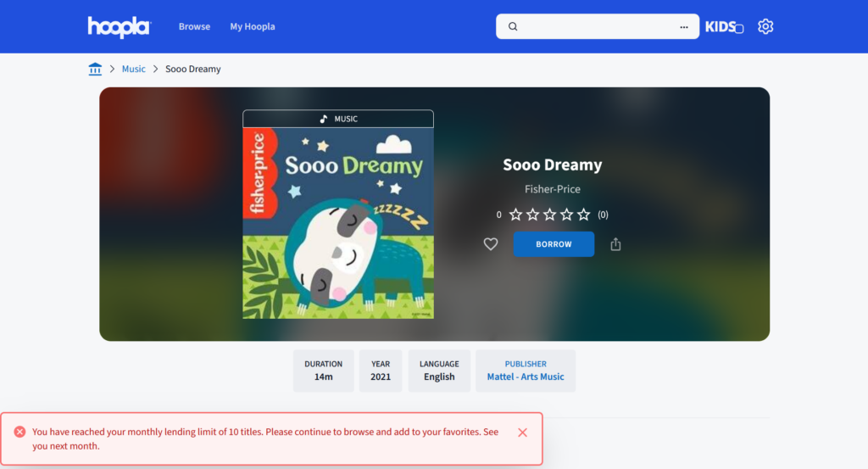Click the Sooo Dreamy title heading

point(553,165)
